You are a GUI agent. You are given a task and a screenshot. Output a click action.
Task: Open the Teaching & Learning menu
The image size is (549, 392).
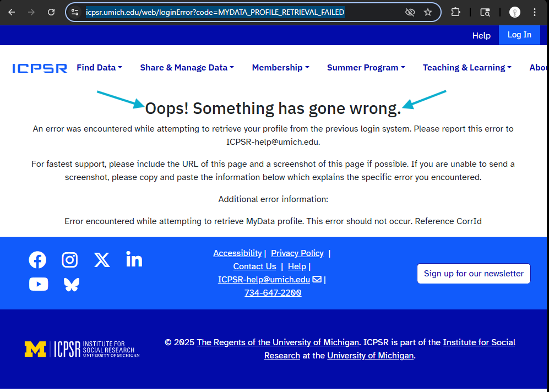click(467, 68)
